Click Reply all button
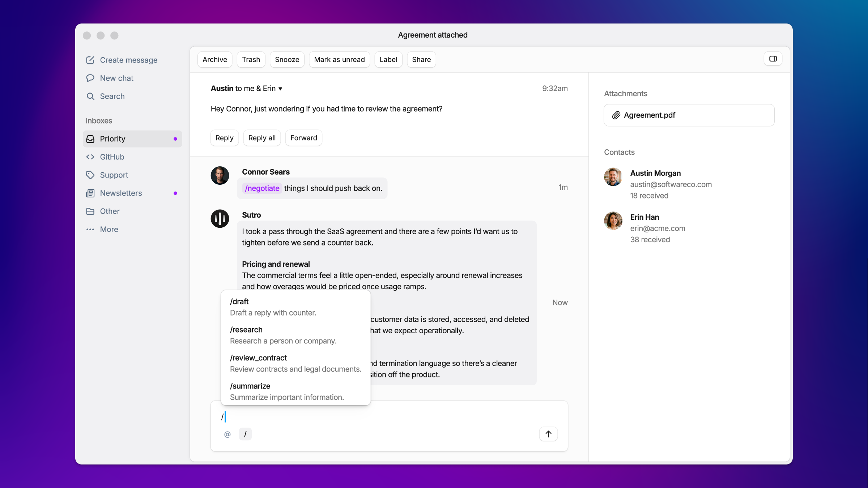 pos(262,138)
